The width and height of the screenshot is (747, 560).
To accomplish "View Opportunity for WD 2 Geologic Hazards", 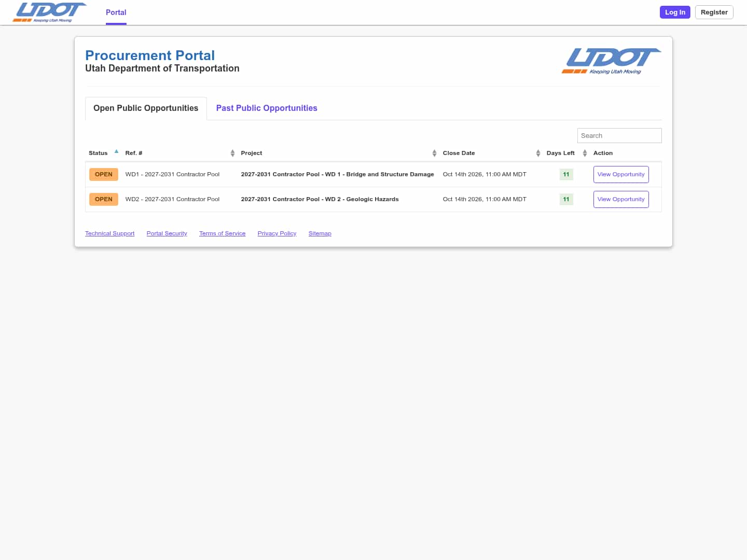I will (621, 199).
